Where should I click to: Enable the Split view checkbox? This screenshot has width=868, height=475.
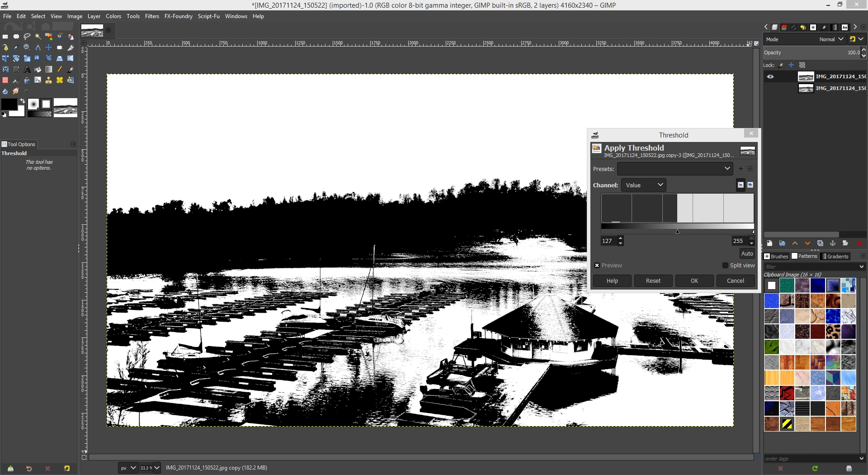[x=725, y=266]
